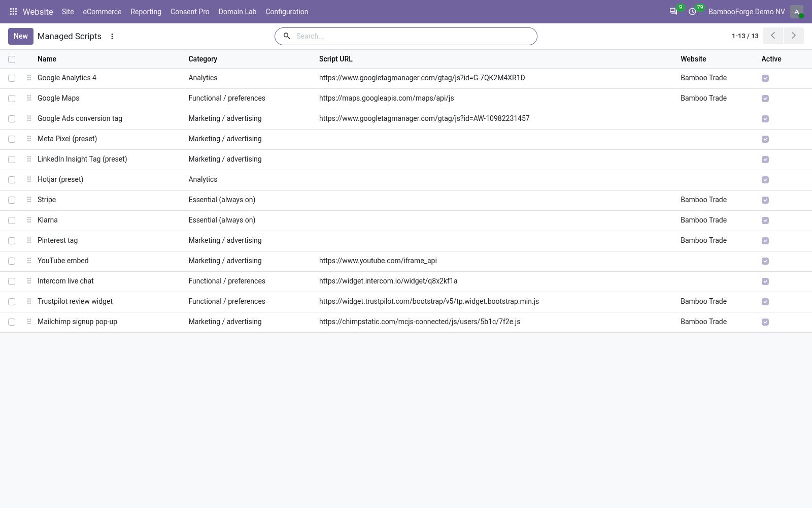Tick the select-all checkbox in header
The image size is (812, 508).
pos(12,59)
